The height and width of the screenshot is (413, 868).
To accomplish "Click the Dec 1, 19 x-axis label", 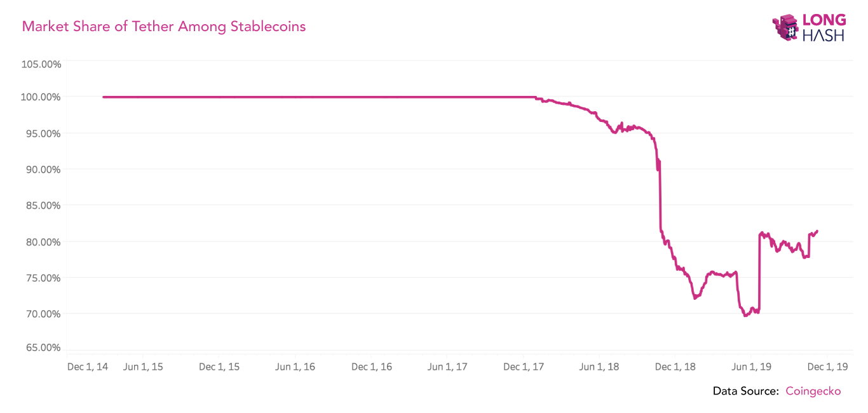I will (828, 367).
